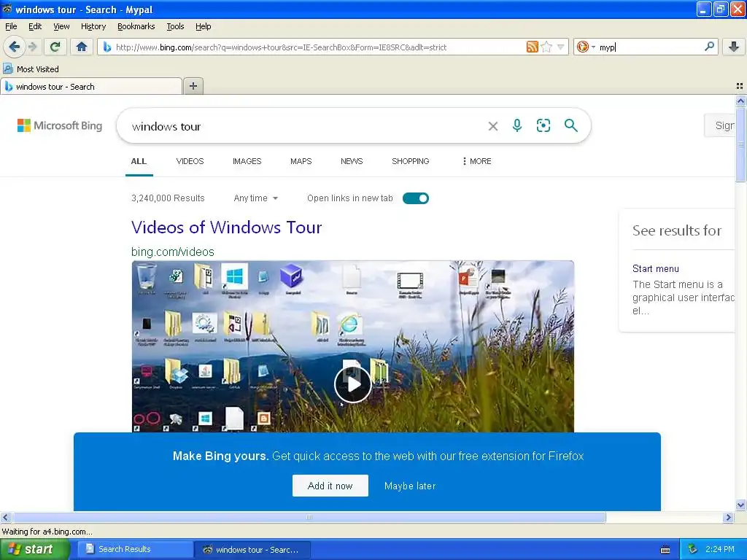Submit search with Bing magnifier icon
Image resolution: width=747 pixels, height=560 pixels.
click(570, 125)
